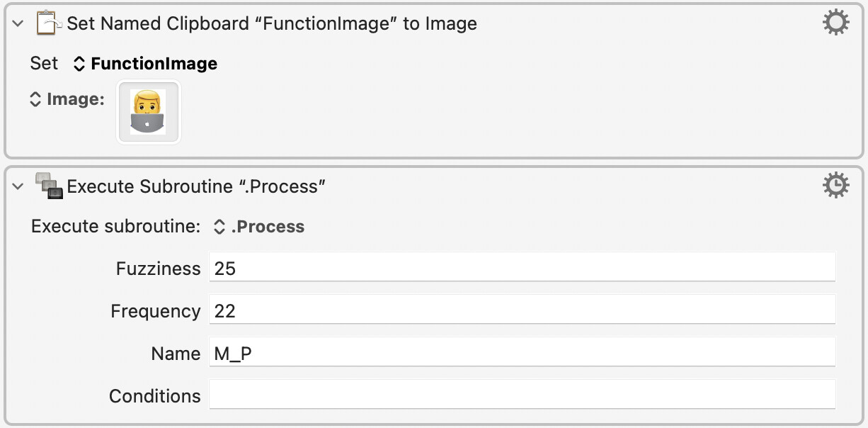Open the FunctionImage named clipboard popup
The image size is (868, 428).
pos(146,64)
